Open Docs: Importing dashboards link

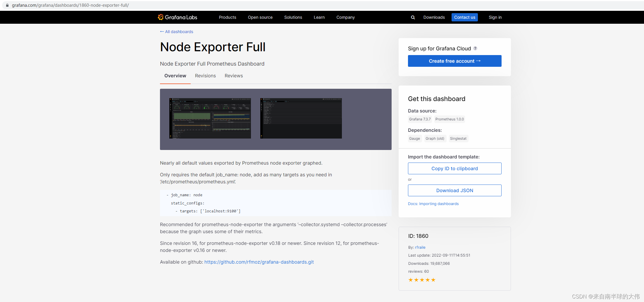(x=433, y=204)
